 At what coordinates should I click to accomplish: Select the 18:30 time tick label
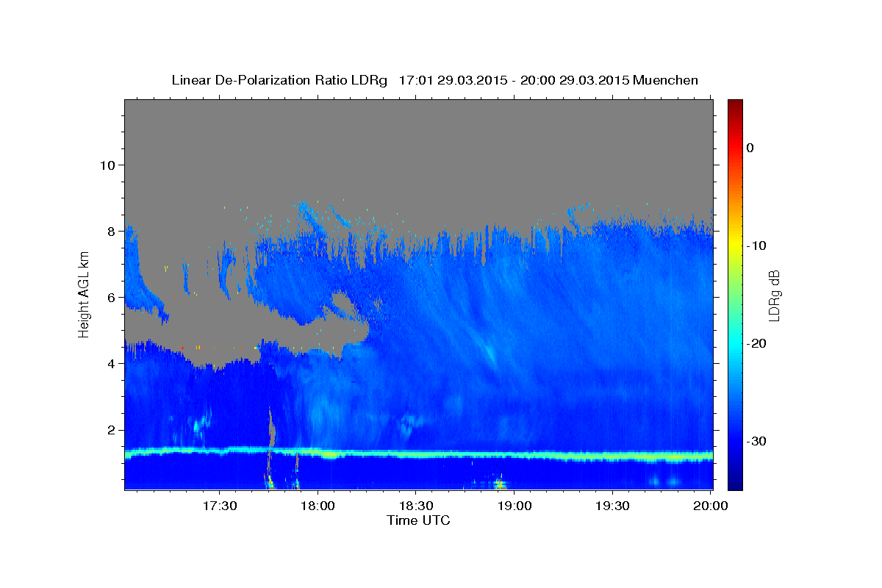pyautogui.click(x=415, y=506)
